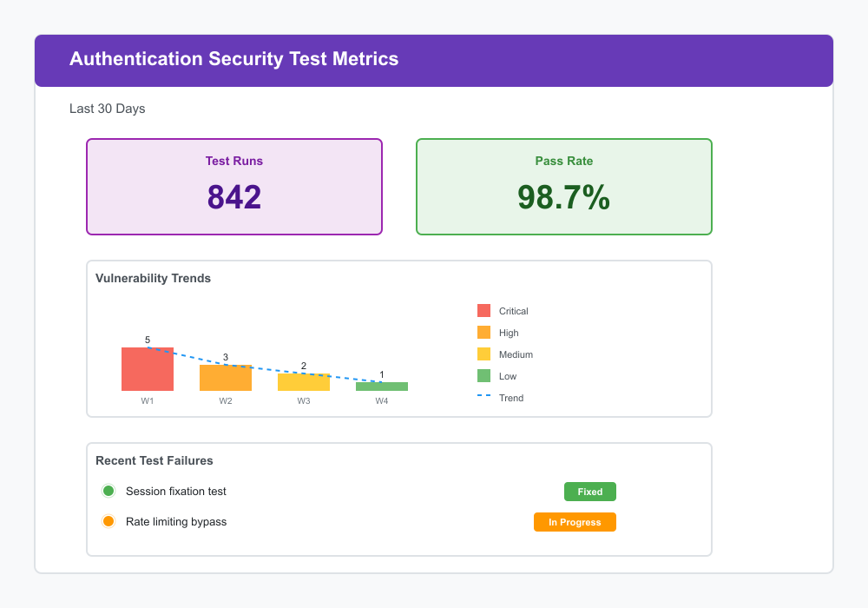Click the 98.7% pass rate value

pos(563,197)
